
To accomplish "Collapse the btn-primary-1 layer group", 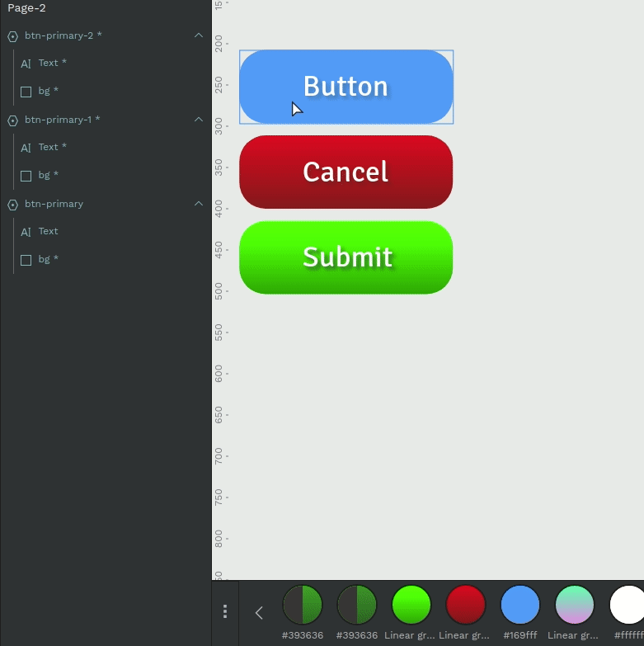I will [198, 120].
